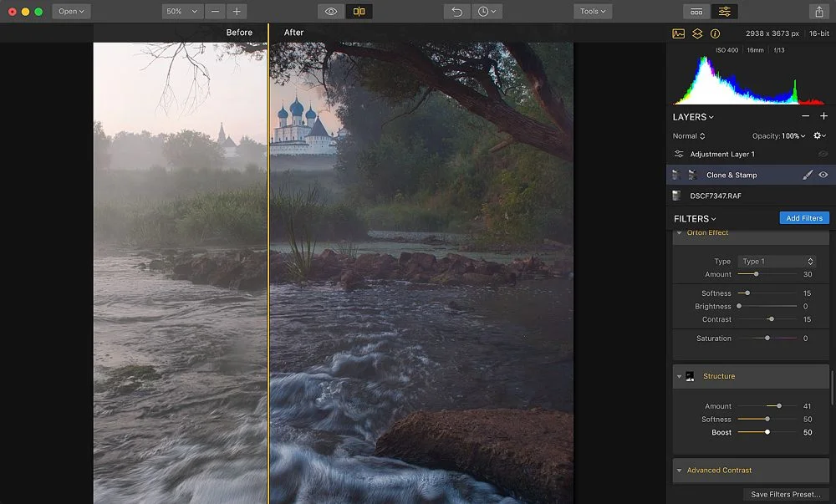Click the Undo arrow icon
Image resolution: width=836 pixels, height=504 pixels.
coord(456,11)
